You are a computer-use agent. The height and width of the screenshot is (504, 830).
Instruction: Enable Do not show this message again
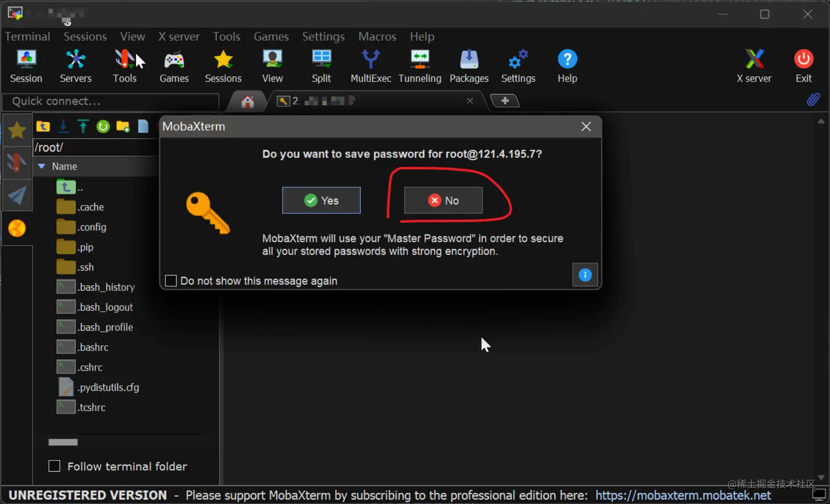(171, 281)
